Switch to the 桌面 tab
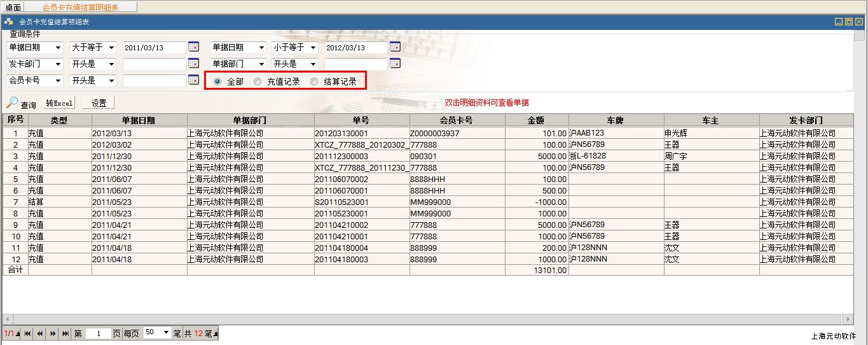Image resolution: width=868 pixels, height=345 pixels. coord(13,7)
